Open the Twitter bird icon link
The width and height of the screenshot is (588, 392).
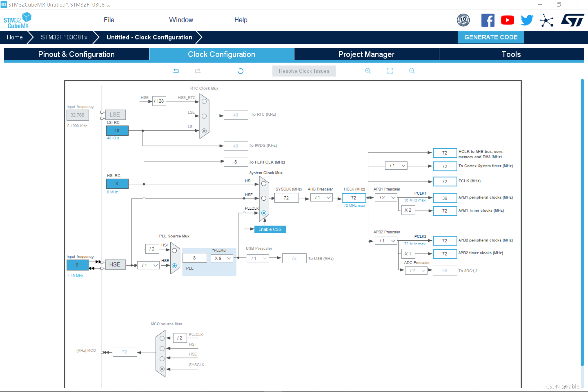pyautogui.click(x=527, y=20)
